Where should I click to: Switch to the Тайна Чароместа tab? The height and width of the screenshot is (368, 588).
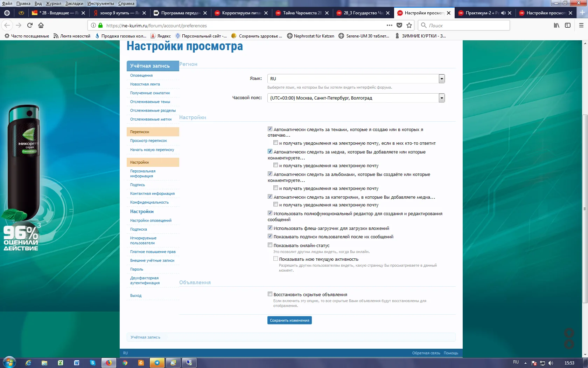[302, 13]
